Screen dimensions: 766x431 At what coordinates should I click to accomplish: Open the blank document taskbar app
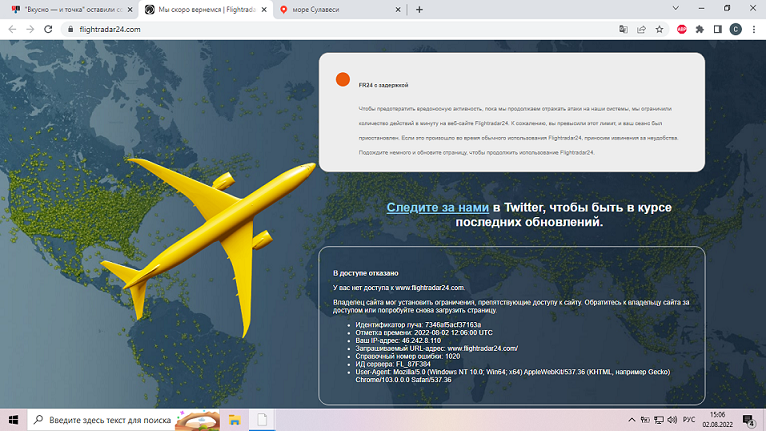click(x=262, y=420)
